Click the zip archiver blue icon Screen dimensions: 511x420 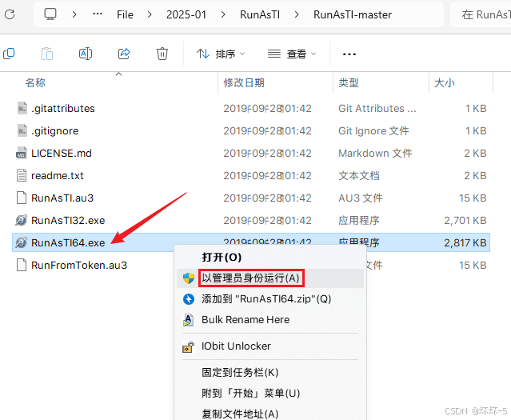tap(189, 299)
